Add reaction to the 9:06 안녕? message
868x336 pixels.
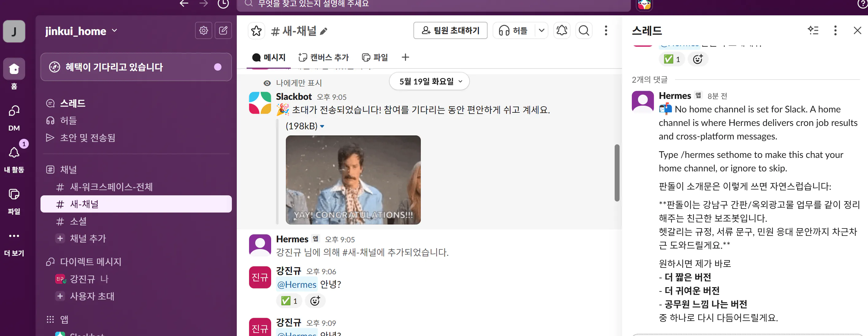click(x=315, y=301)
